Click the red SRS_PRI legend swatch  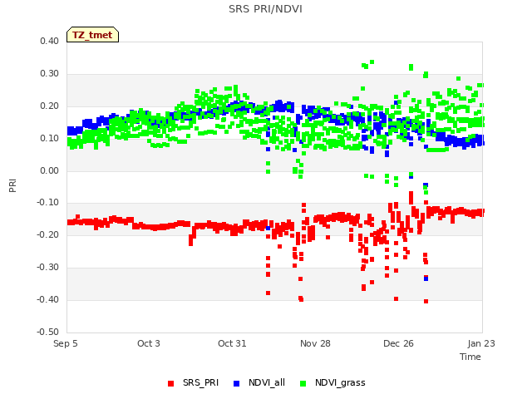(170, 383)
